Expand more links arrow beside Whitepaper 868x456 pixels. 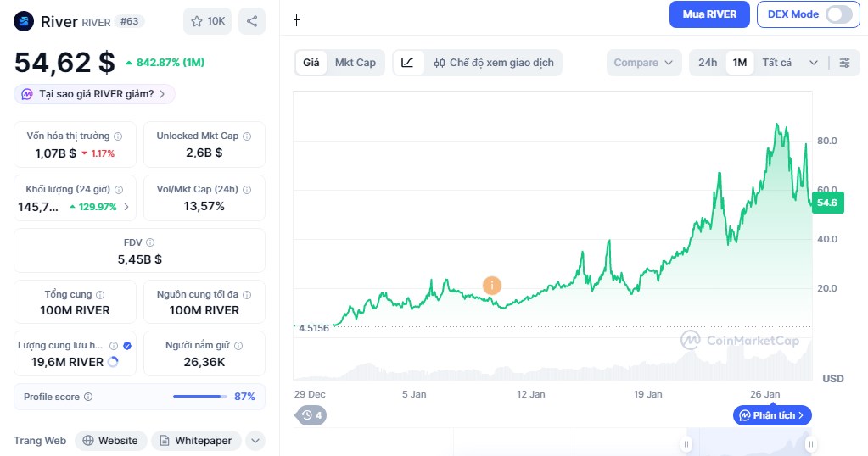255,441
